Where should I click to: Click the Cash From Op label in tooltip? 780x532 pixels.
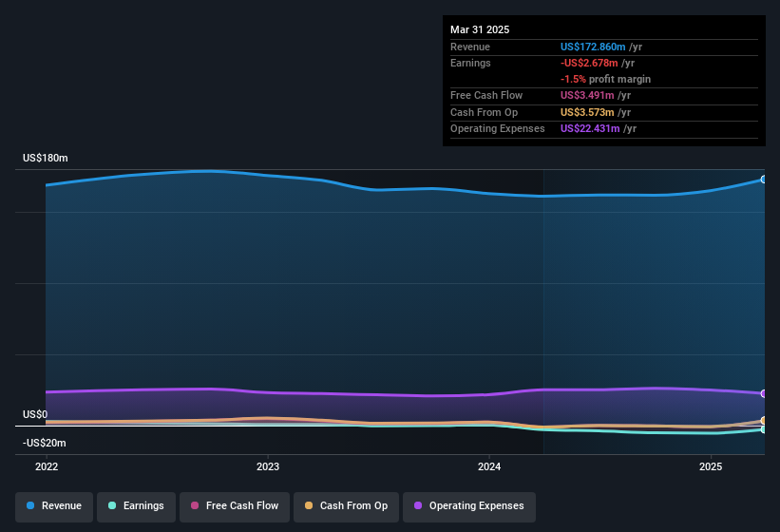point(484,112)
